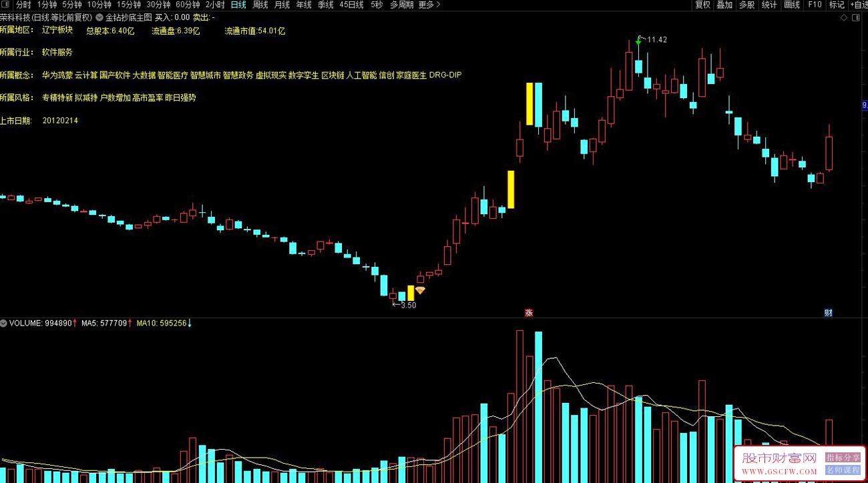Open the 金钻抄底主图 indicator dropdown arrow
Viewport: 868px width, 483px height.
point(100,17)
